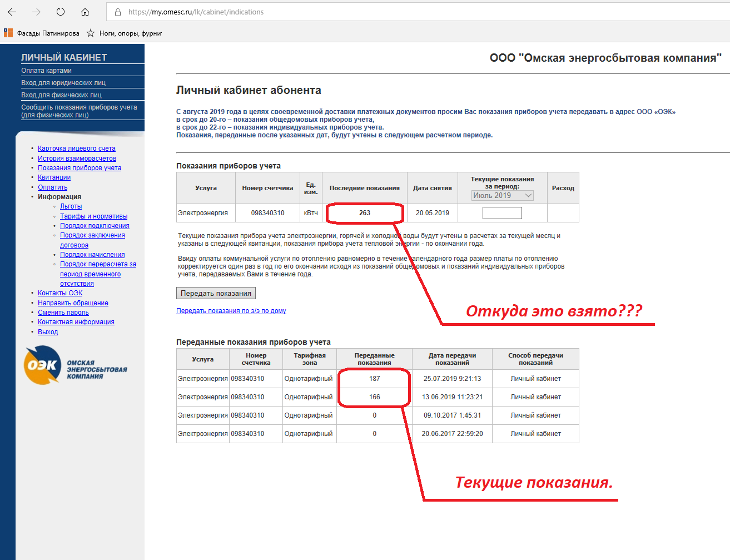Image resolution: width=730 pixels, height=560 pixels.
Task: Open the Июль 2019 period dropdown
Action: (x=503, y=195)
